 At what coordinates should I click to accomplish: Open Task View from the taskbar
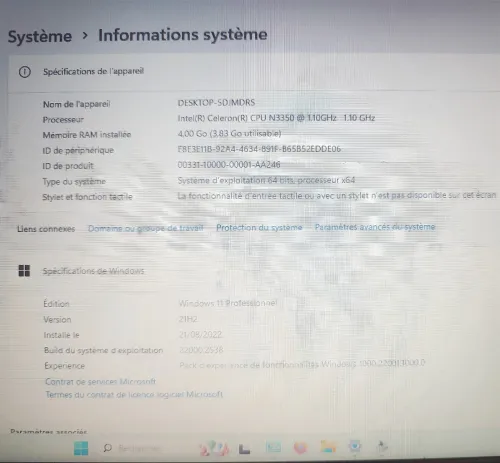244,449
